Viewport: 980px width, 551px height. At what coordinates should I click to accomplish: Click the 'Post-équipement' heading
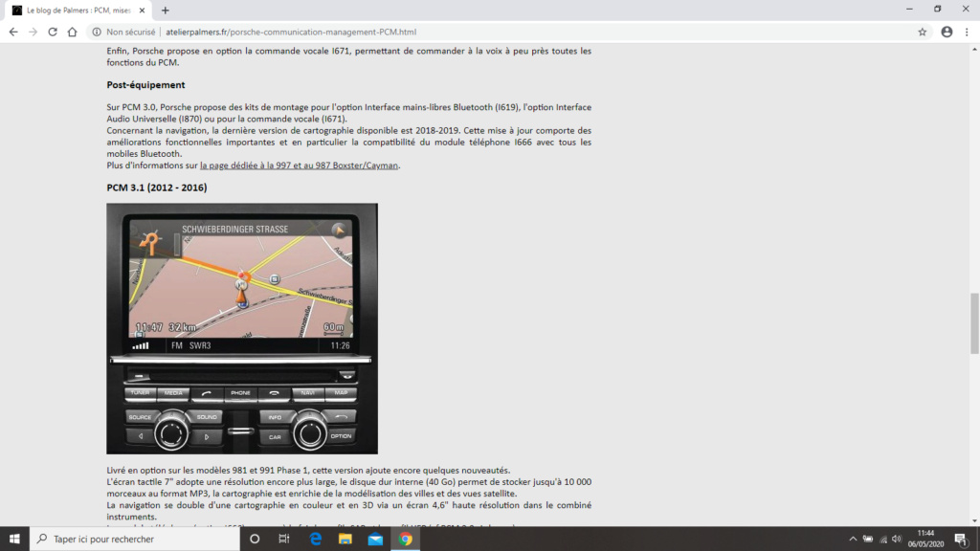coord(145,85)
